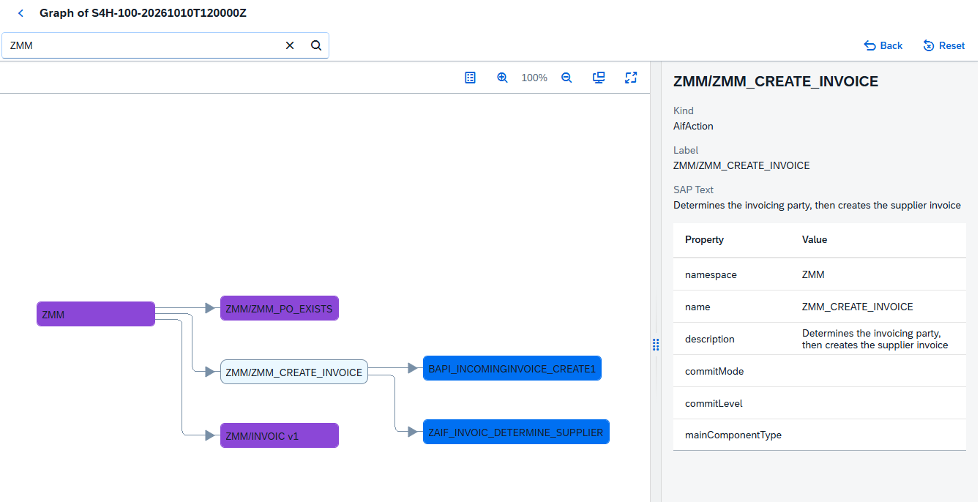Click the commitMode property row
980x502 pixels.
click(820, 371)
